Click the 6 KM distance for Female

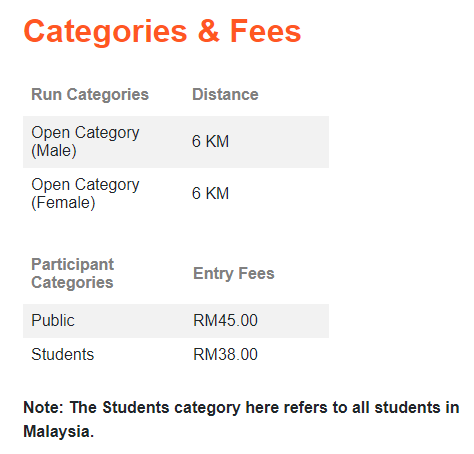point(210,193)
